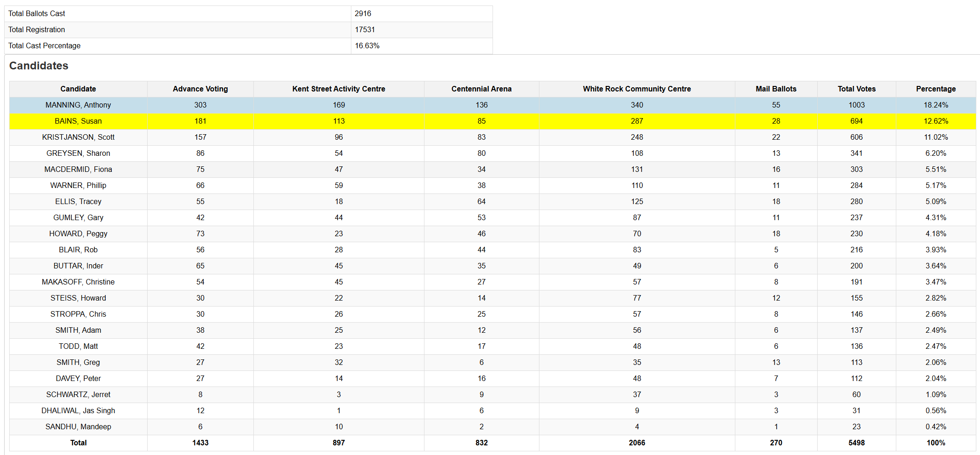Select BAINS, Susan's 12.62% percentage cell
980x455 pixels.
(x=935, y=121)
